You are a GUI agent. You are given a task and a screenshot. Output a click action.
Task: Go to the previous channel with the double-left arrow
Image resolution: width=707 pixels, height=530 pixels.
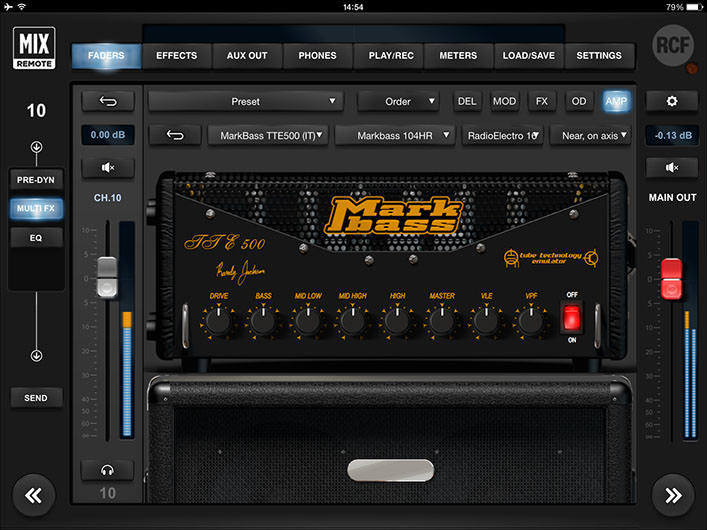point(35,494)
